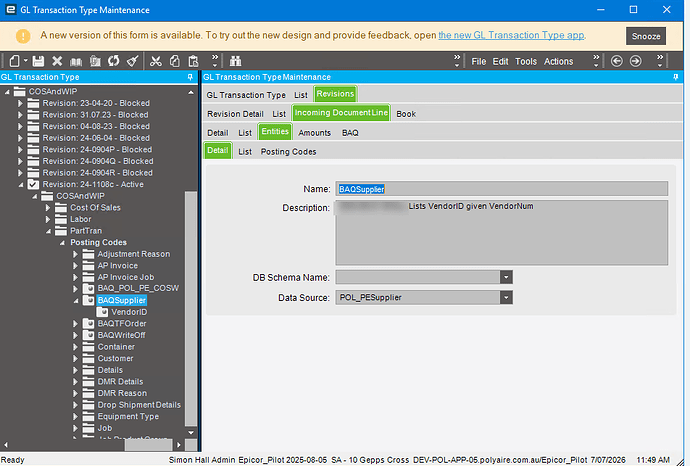Click the Save diskette icon

pyautogui.click(x=38, y=61)
